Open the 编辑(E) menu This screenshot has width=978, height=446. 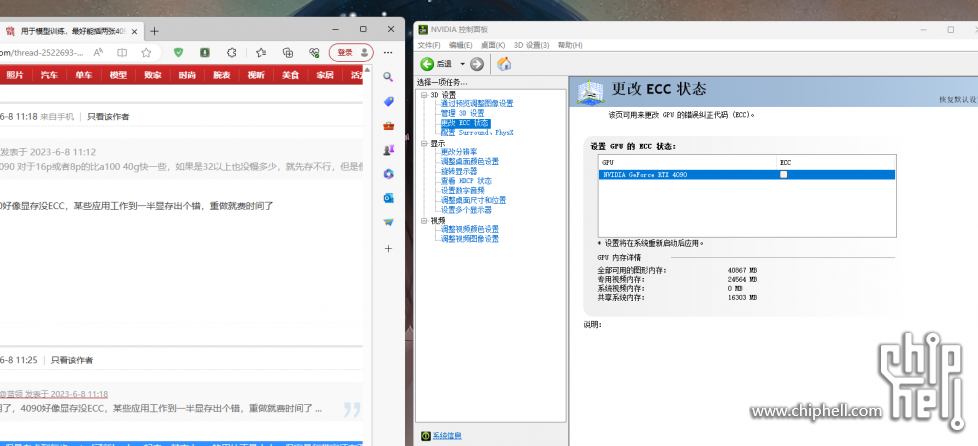coord(460,45)
